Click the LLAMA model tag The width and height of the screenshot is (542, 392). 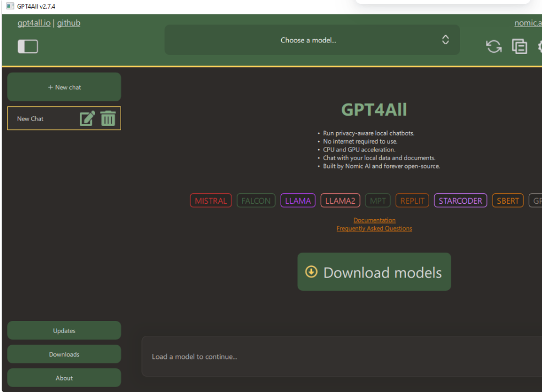coord(298,200)
